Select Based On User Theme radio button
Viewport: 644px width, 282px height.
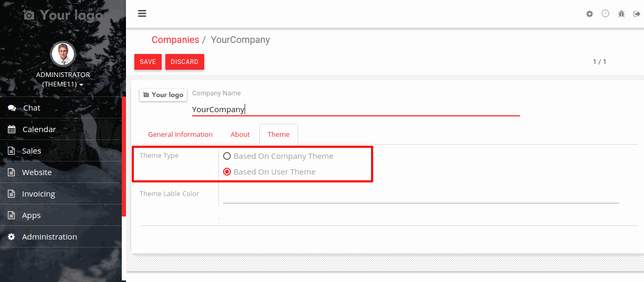[227, 172]
